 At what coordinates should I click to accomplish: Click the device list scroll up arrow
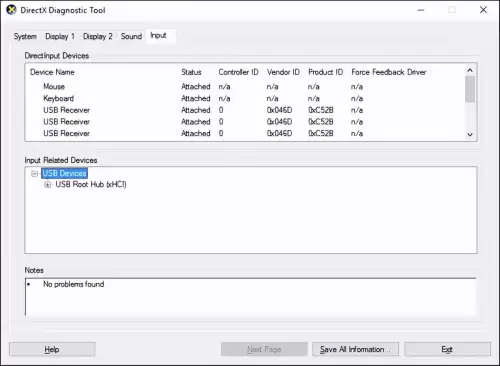(470, 70)
